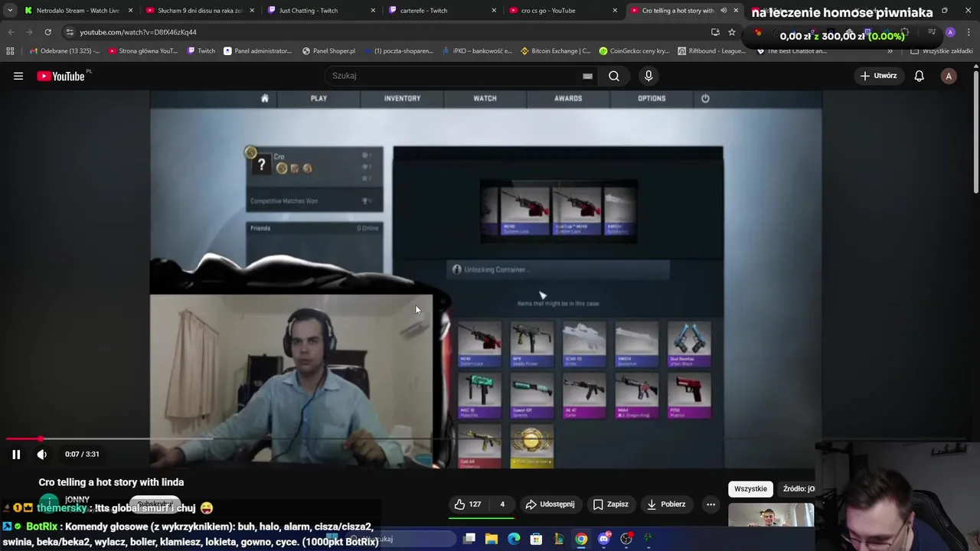The width and height of the screenshot is (980, 551).
Task: Start voice search with the microphone
Action: tap(648, 76)
